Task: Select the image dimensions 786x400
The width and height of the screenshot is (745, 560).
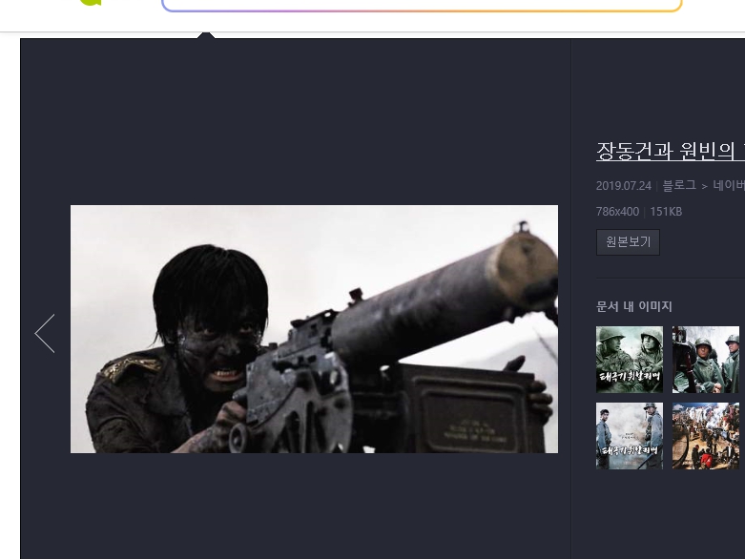Action: (x=617, y=212)
